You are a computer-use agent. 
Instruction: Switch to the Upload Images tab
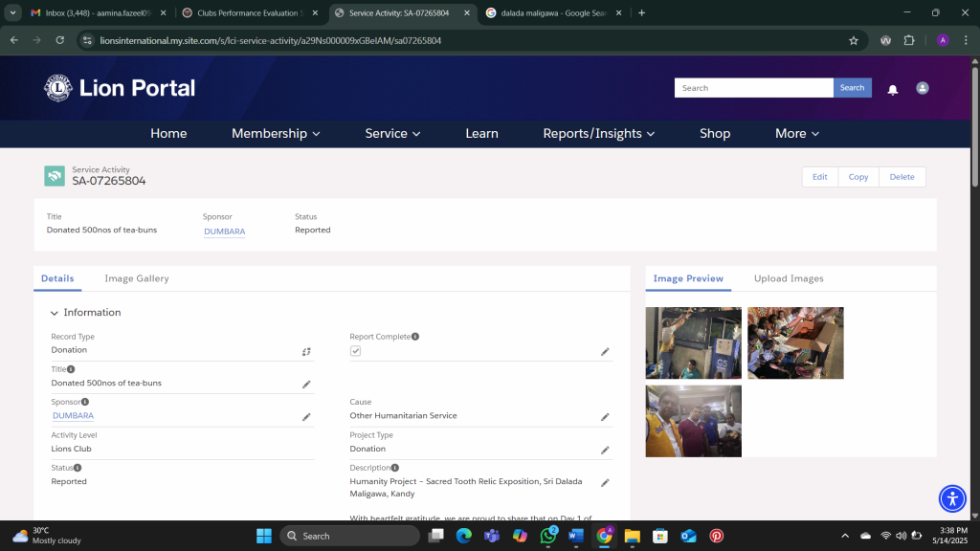(789, 278)
